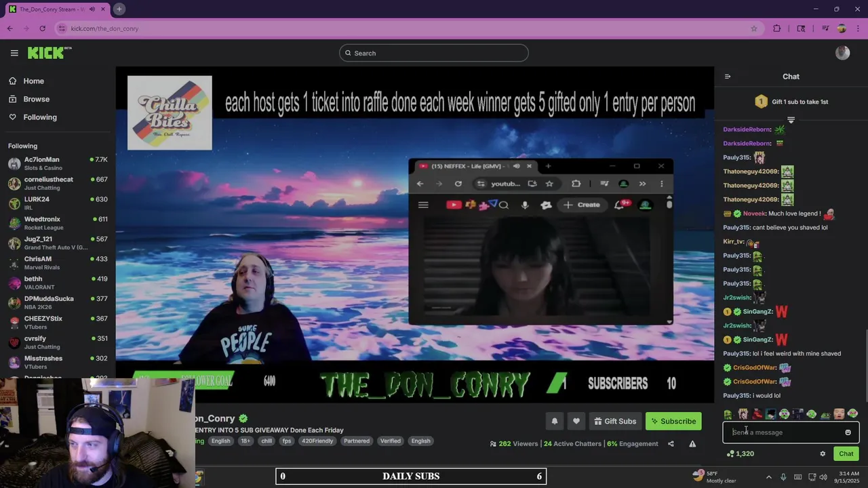Click bethh's avatar icon

point(14,283)
